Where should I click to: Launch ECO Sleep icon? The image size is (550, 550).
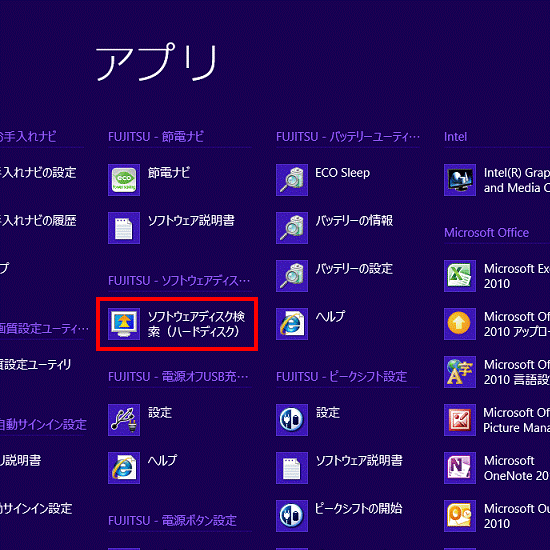point(292,180)
